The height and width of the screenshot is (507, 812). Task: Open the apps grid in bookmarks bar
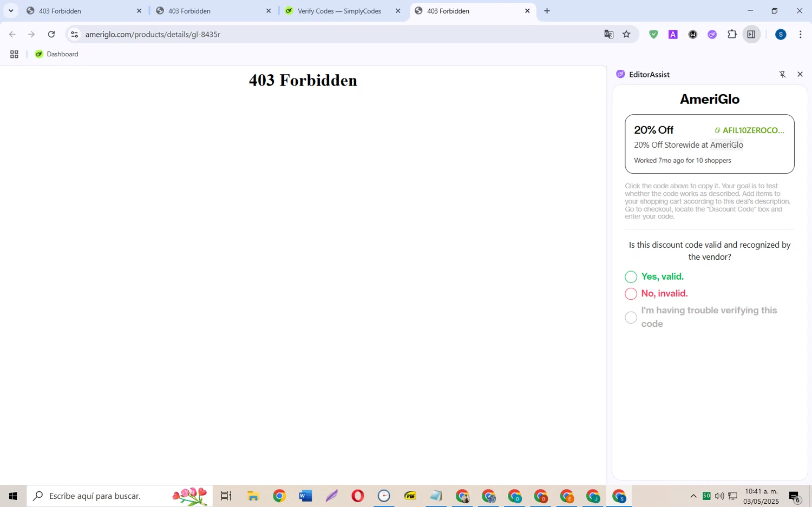click(x=14, y=54)
